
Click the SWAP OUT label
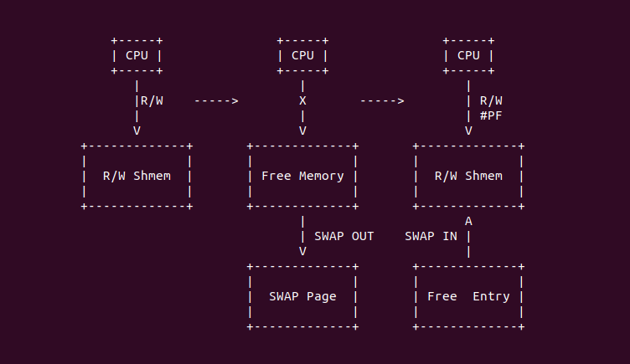pos(343,236)
